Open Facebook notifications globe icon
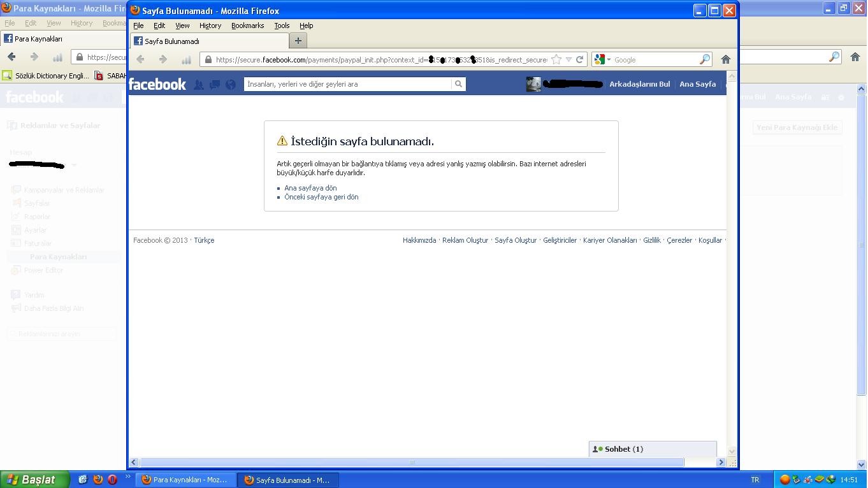The width and height of the screenshot is (868, 488). pyautogui.click(x=231, y=84)
